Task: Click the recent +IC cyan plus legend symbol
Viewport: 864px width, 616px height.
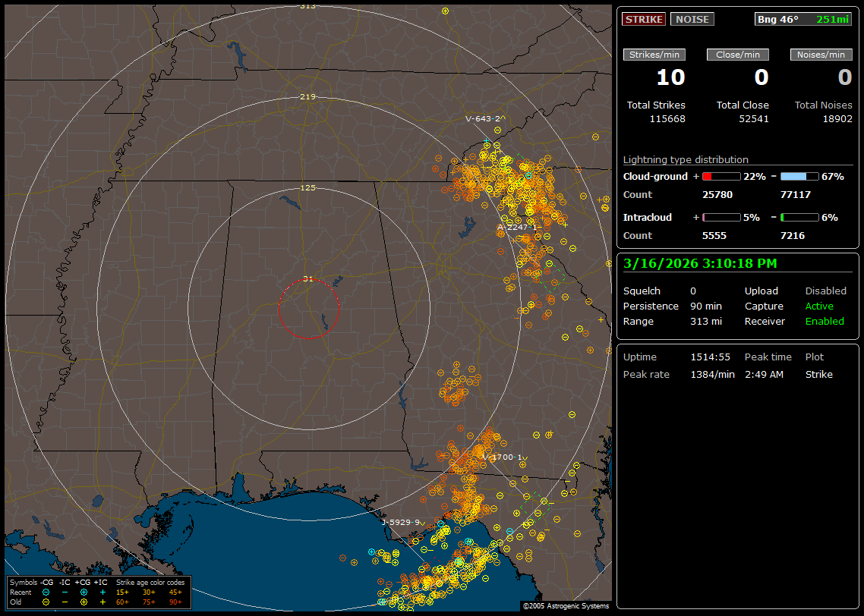Action: tap(102, 592)
